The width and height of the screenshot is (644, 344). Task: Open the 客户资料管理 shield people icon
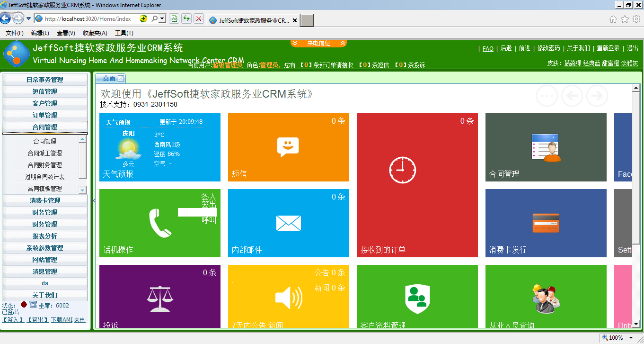point(417,299)
